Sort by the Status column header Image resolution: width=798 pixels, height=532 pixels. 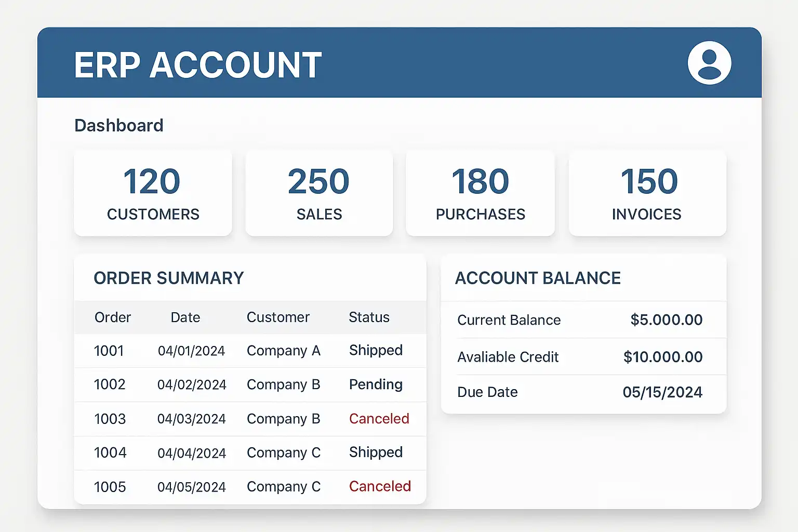tap(369, 317)
